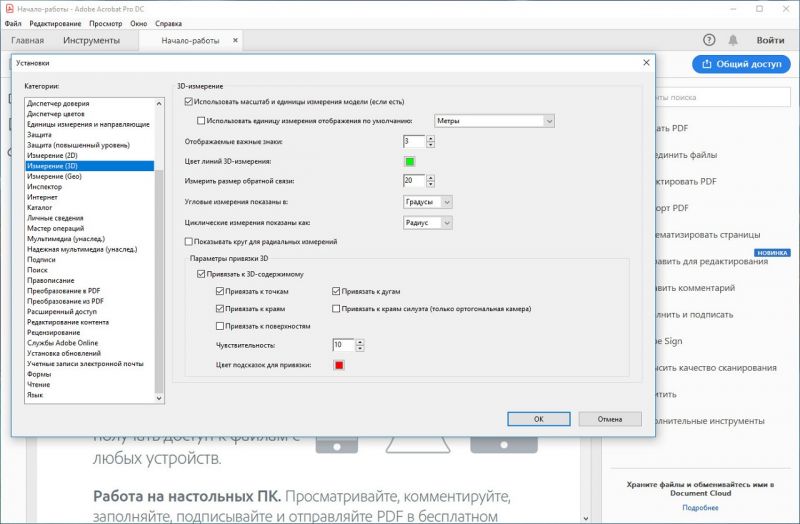The height and width of the screenshot is (524, 800).
Task: Open the Help question mark icon
Action: (x=709, y=40)
